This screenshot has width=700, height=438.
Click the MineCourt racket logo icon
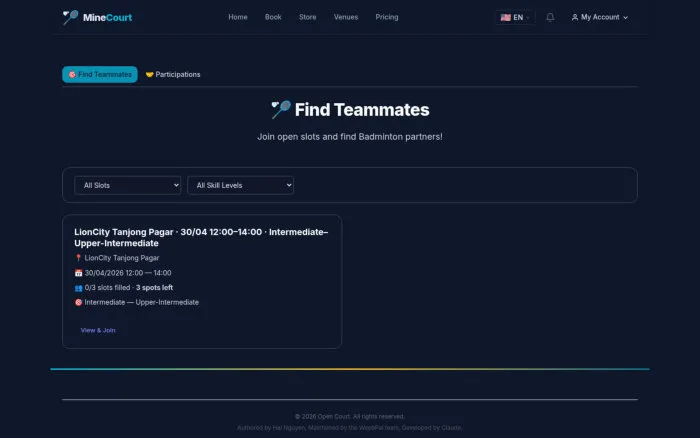[x=70, y=17]
